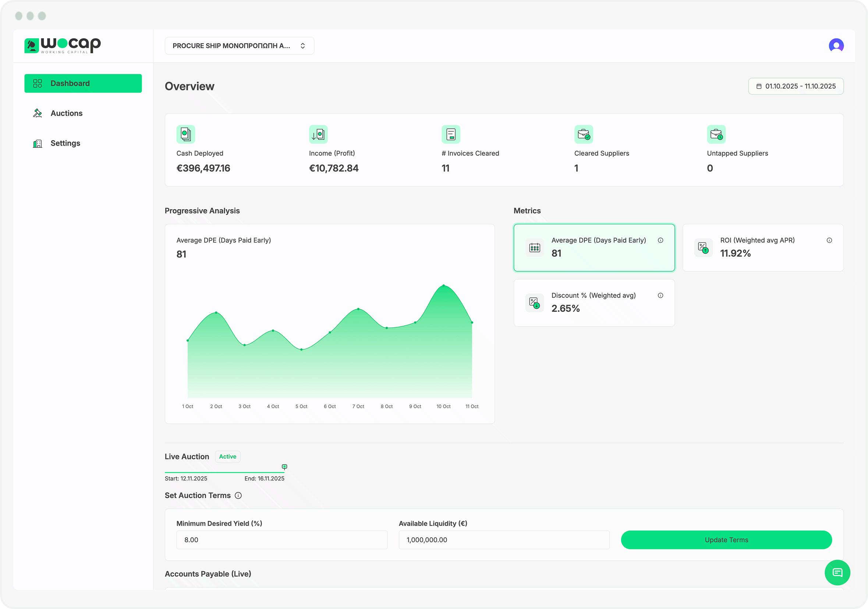Image resolution: width=868 pixels, height=609 pixels.
Task: Select the ROI (Weighted avg APR) card
Action: (x=762, y=248)
